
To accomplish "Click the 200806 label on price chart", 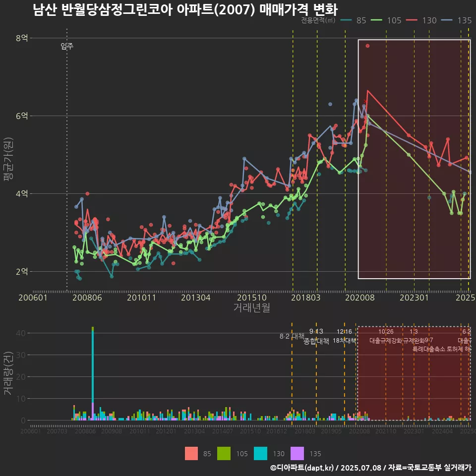I will coord(87,297).
